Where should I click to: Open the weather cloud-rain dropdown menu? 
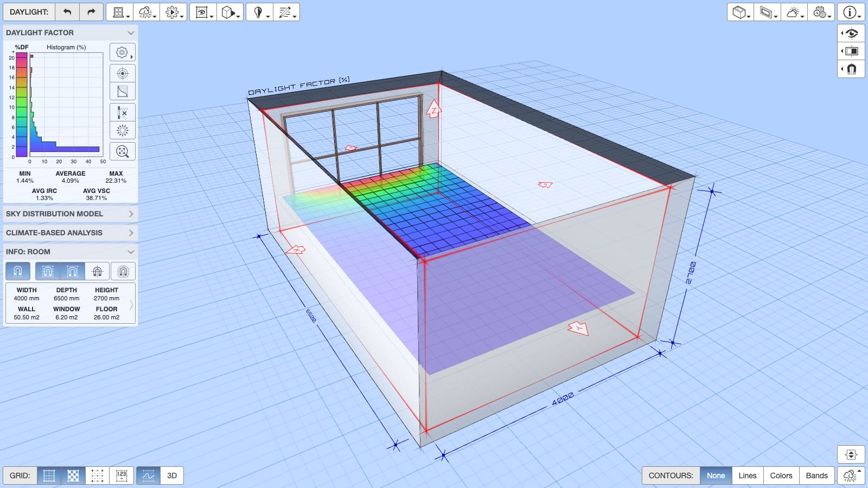(x=146, y=12)
